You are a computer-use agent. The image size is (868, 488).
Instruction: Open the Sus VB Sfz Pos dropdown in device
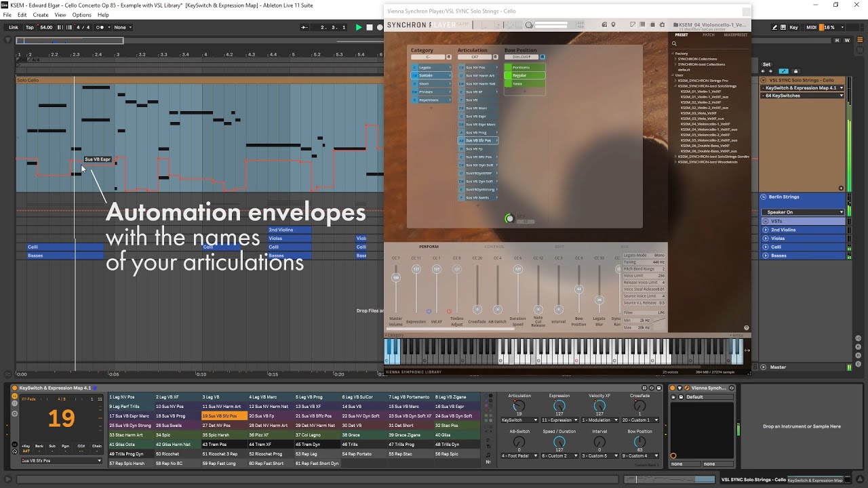click(x=61, y=461)
